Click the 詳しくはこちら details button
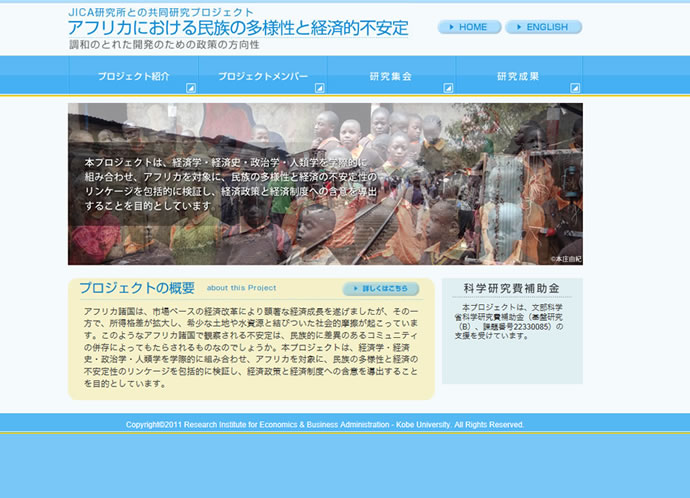 click(381, 289)
